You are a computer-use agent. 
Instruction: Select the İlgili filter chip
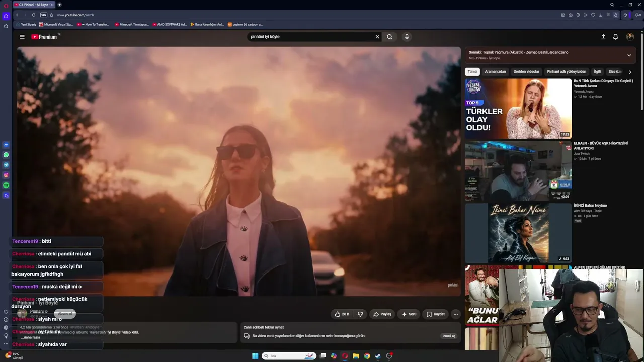pos(597,72)
